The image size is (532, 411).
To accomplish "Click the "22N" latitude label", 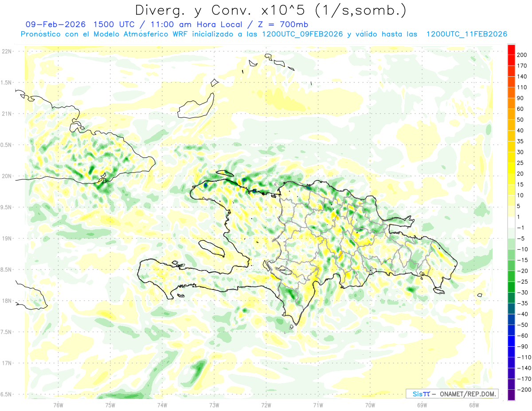I will [6, 51].
